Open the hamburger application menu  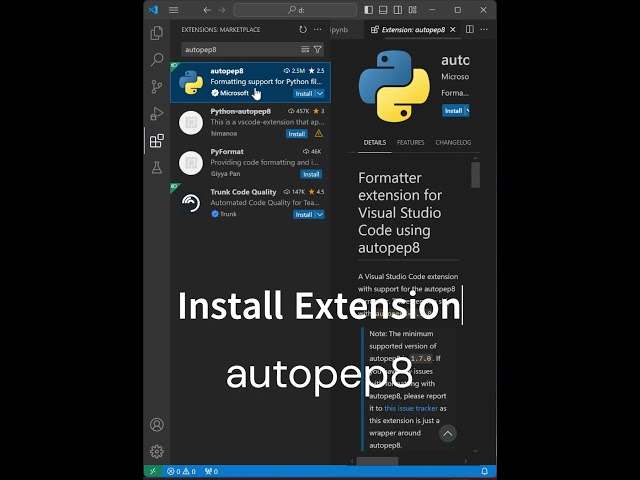(x=173, y=10)
